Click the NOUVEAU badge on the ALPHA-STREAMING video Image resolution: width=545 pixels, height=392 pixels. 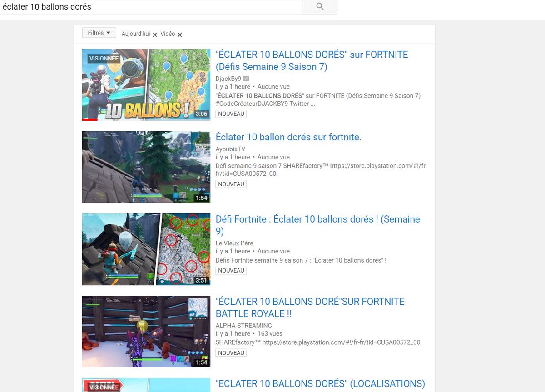[x=231, y=353]
